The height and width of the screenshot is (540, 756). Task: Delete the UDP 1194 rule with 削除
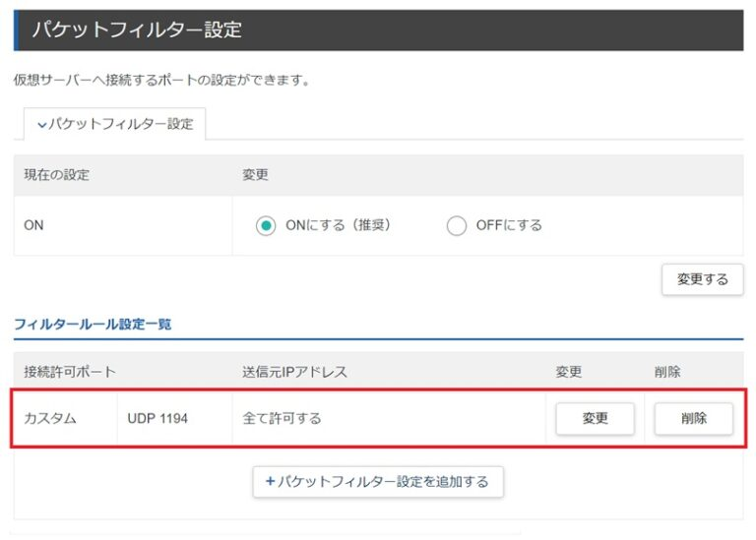(x=694, y=418)
